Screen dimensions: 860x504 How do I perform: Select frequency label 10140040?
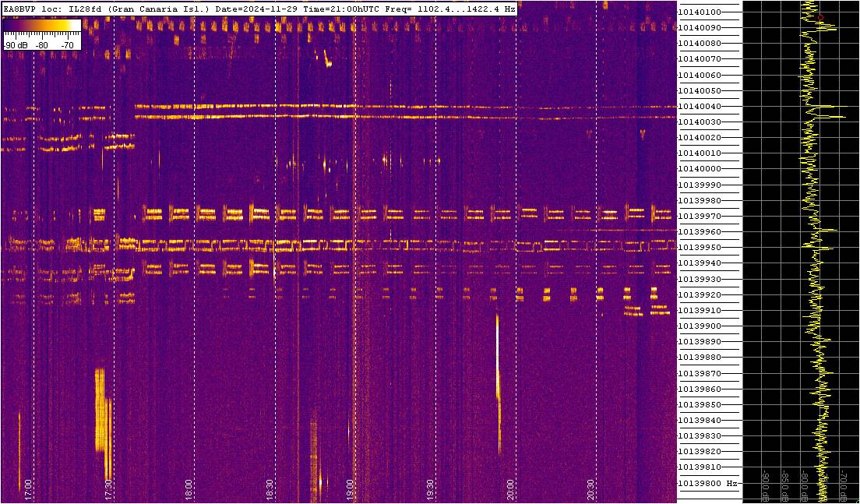click(700, 107)
